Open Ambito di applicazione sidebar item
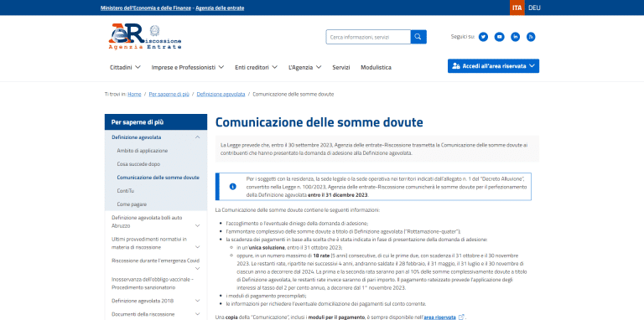The height and width of the screenshot is (320, 644). pyautogui.click(x=142, y=151)
